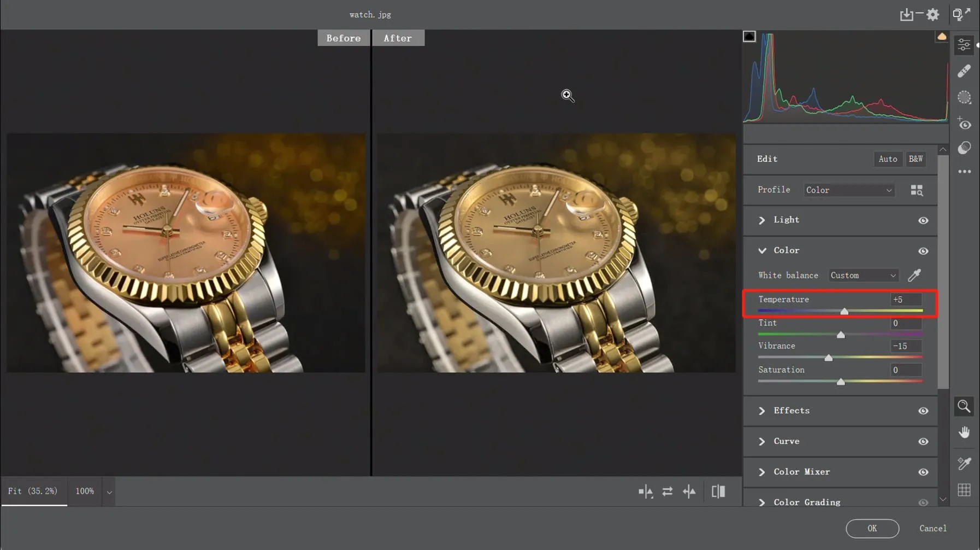Click the Temperature slider handle
Viewport: 980px width, 550px height.
(845, 311)
